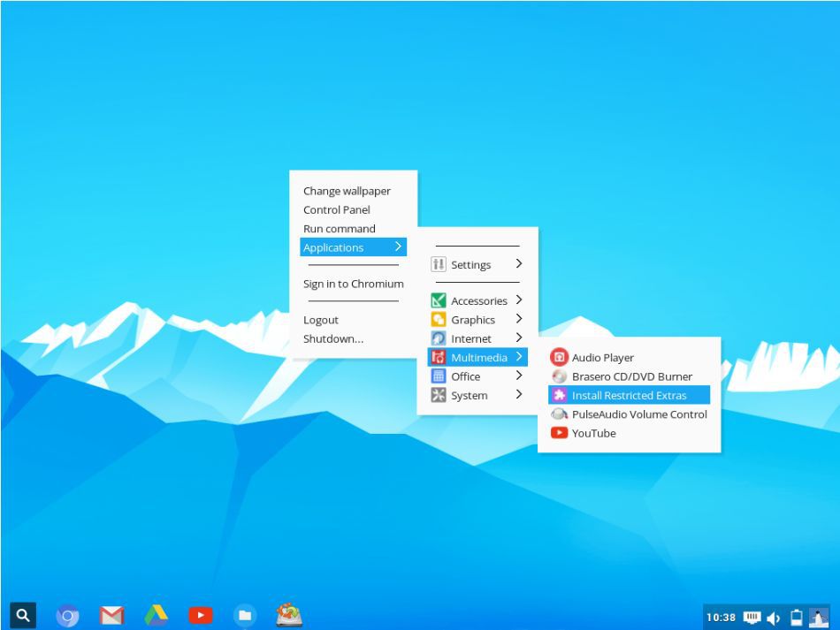Image resolution: width=840 pixels, height=630 pixels.
Task: Open PulseAudio Volume Control
Action: click(x=640, y=414)
